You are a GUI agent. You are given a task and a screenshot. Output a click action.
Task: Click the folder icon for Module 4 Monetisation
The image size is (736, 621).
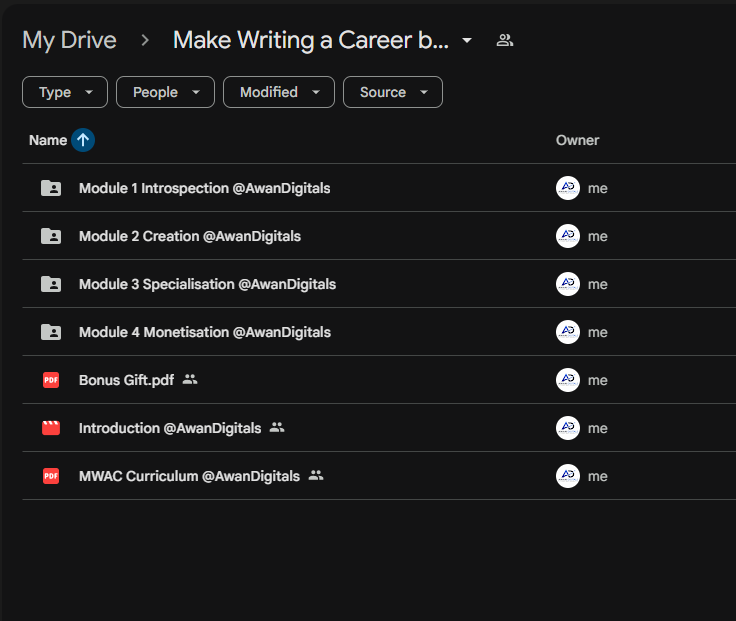click(51, 332)
